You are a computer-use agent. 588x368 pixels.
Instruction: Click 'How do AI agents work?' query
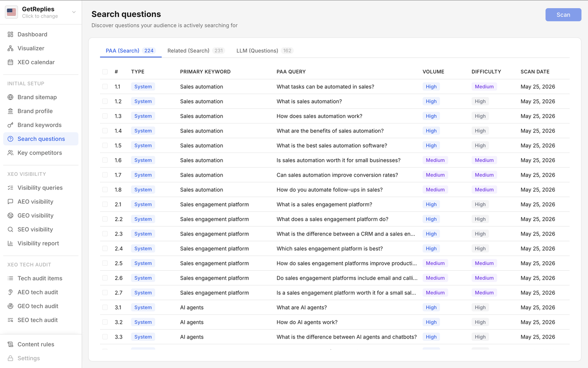pyautogui.click(x=307, y=322)
